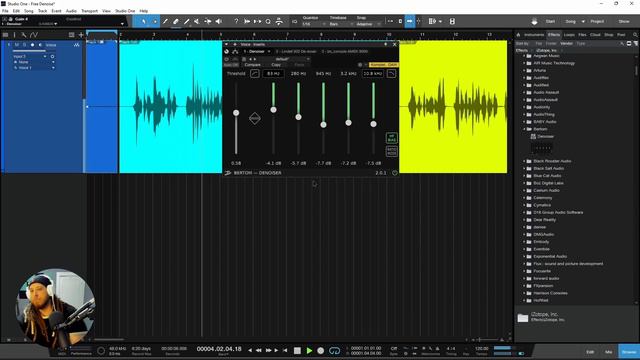Select the Split tool
Image resolution: width=640 pixels, height=360 pixels.
[x=165, y=21]
